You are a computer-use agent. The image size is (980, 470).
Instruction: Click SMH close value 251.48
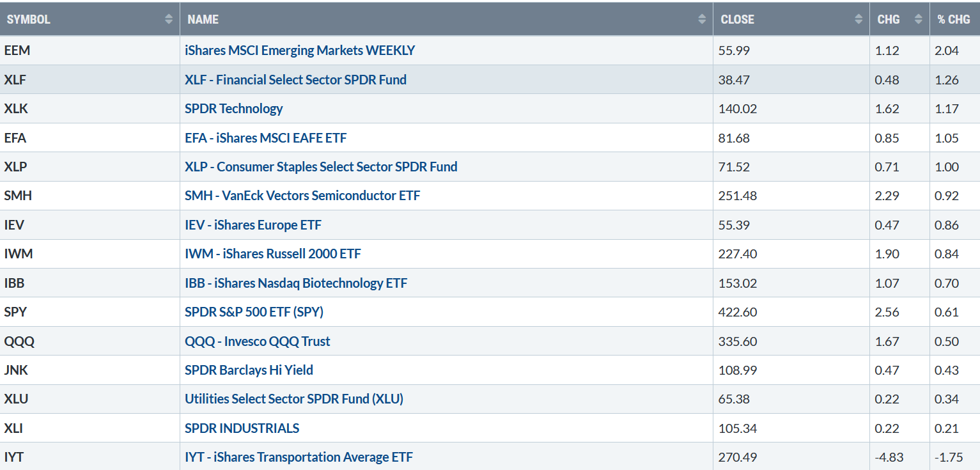pyautogui.click(x=738, y=196)
